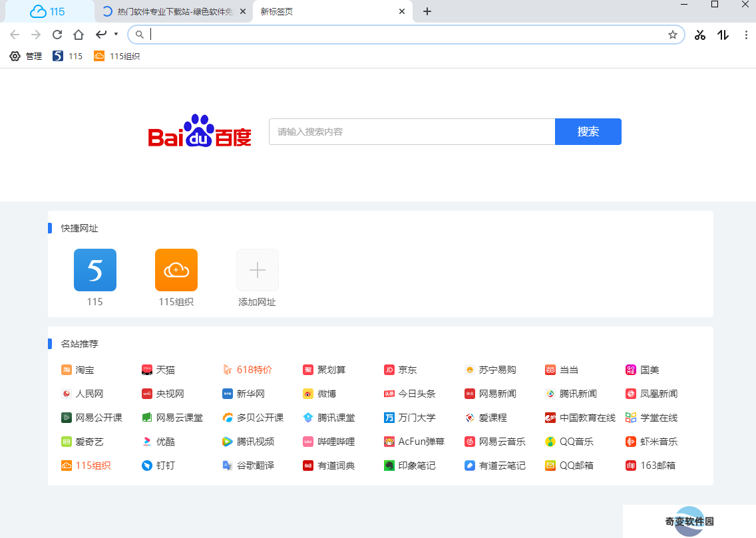Click the blue 搜索 button
The image size is (756, 538).
click(588, 132)
